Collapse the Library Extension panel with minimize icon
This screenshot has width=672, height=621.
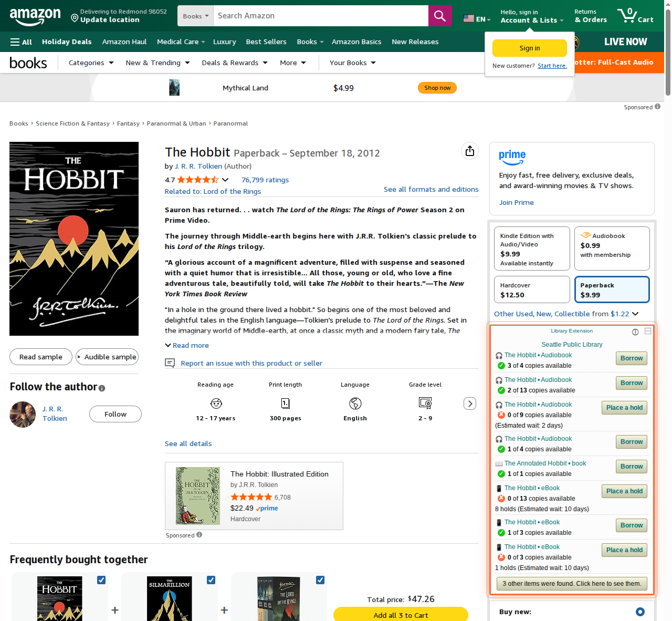click(648, 331)
